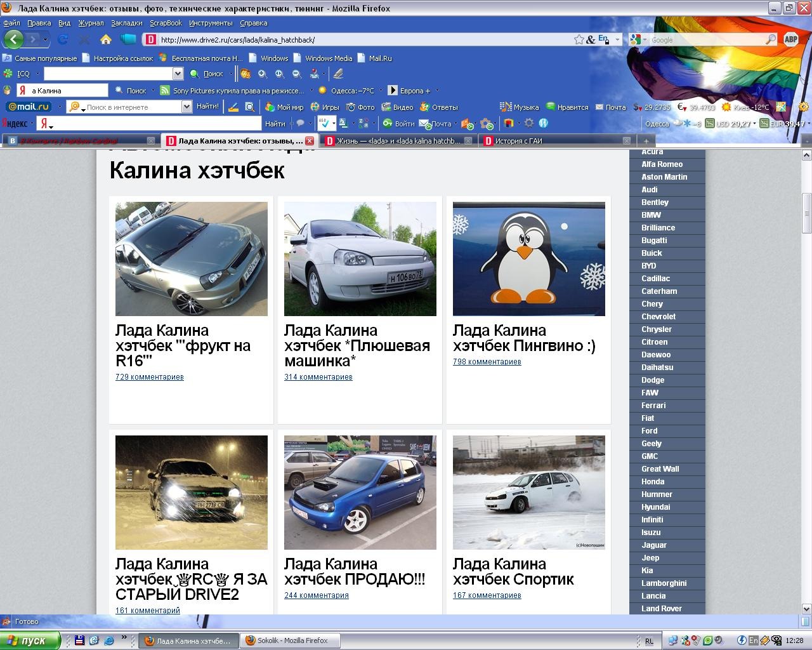812x650 pixels.
Task: Open the penguin sticker car thumbnail
Action: tap(529, 259)
